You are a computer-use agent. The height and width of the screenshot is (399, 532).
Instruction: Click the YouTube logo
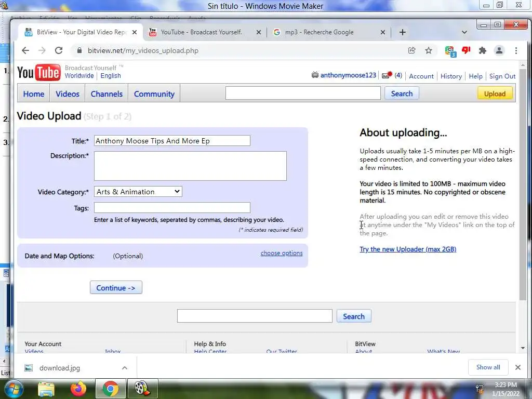click(38, 72)
